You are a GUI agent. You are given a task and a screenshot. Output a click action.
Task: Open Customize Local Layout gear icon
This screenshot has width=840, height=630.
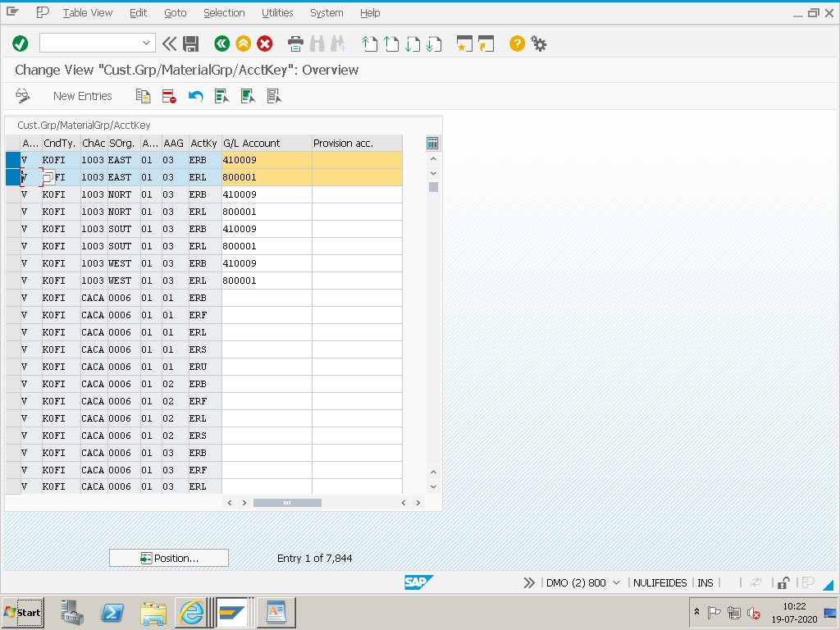538,44
